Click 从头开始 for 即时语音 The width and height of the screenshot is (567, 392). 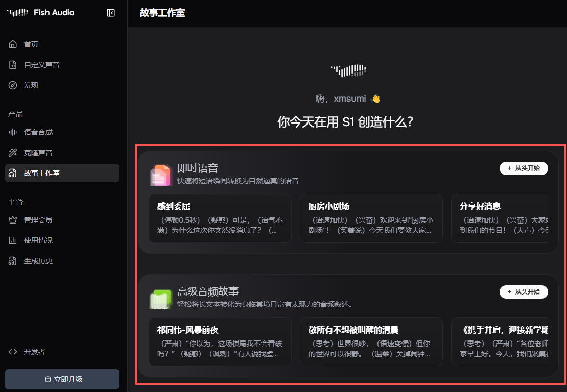(524, 168)
